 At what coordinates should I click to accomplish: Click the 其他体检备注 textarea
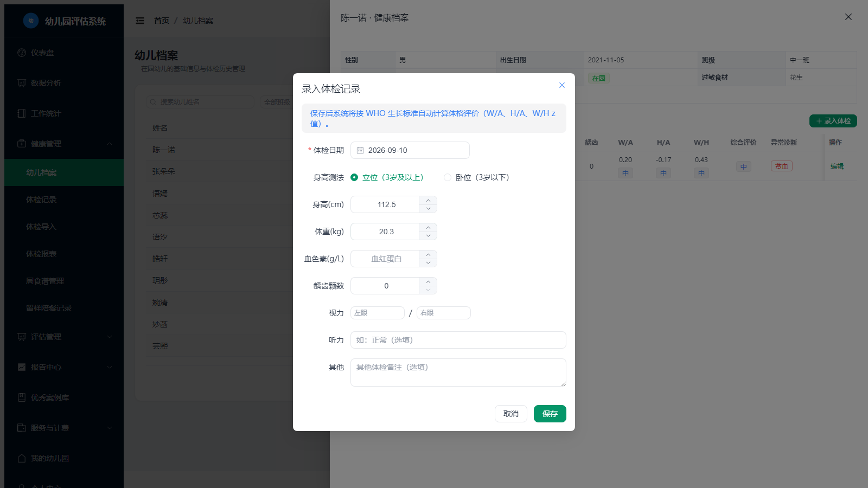458,373
